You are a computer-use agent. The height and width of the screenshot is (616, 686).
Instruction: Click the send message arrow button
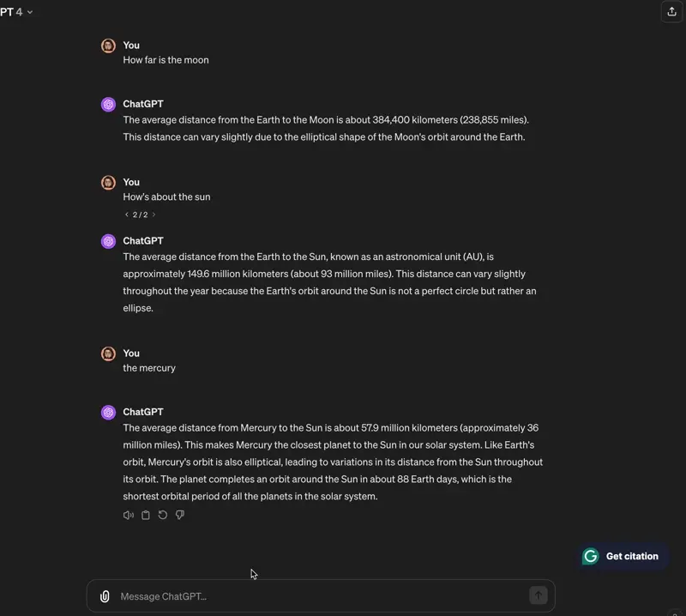[538, 595]
